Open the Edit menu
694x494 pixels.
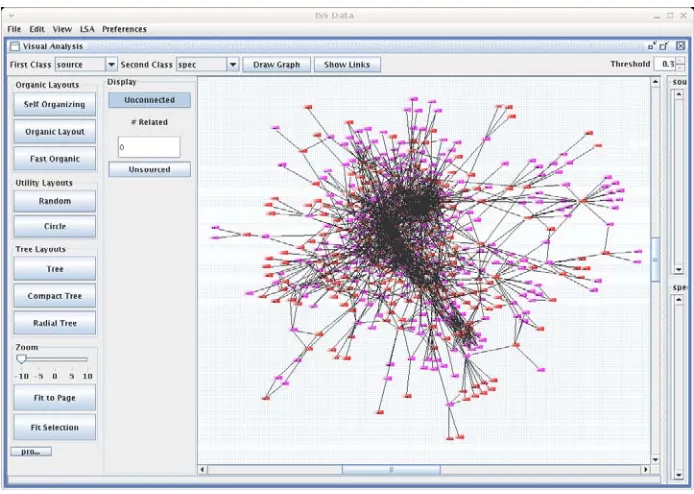coord(37,29)
